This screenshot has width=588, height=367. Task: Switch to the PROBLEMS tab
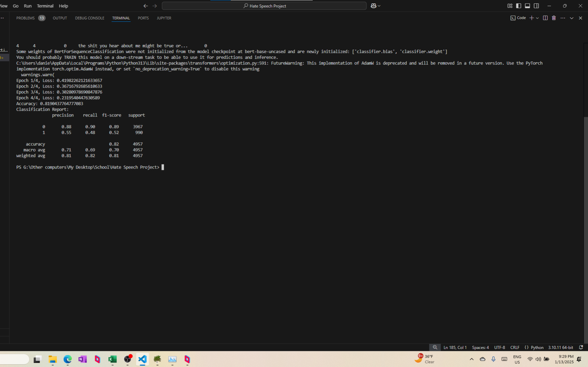pyautogui.click(x=25, y=18)
